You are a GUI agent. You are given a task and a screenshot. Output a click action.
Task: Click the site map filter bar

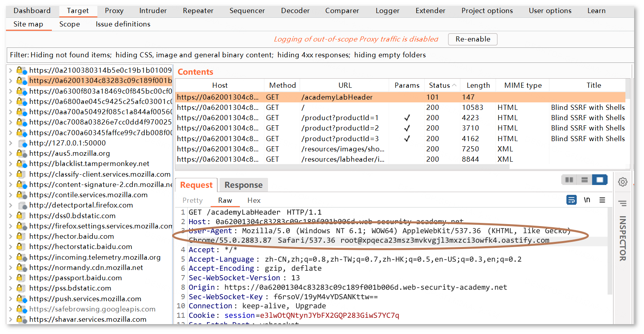point(218,55)
